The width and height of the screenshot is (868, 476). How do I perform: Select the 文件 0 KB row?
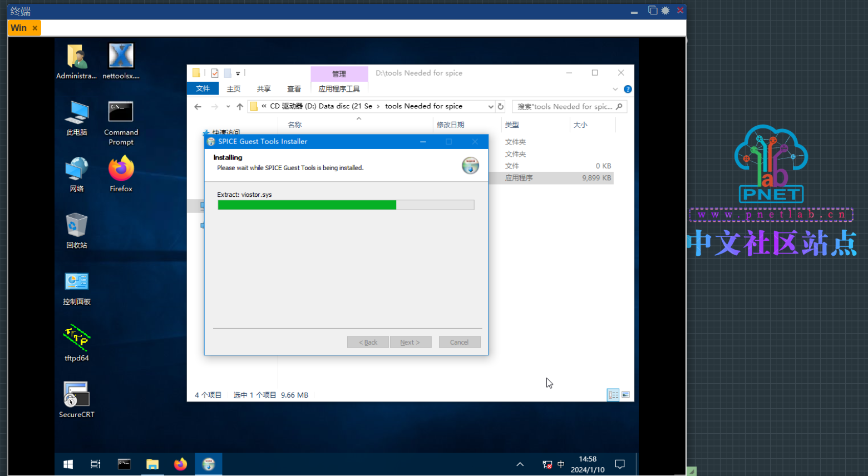tap(551, 166)
